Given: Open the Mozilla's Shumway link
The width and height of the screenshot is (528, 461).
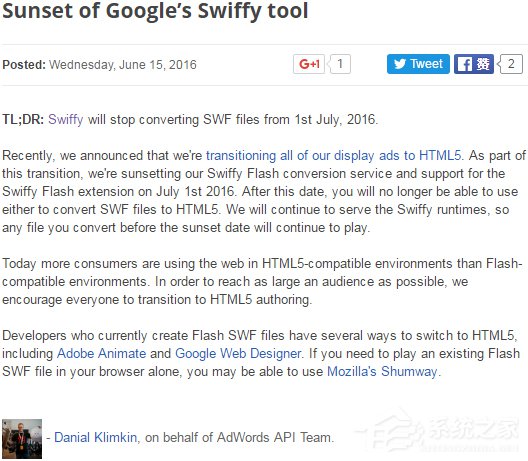Looking at the screenshot, I should [x=382, y=371].
